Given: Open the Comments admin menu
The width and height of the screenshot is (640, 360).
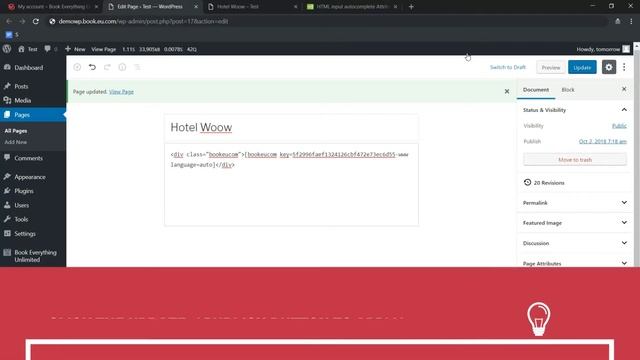Looking at the screenshot, I should tap(28, 158).
